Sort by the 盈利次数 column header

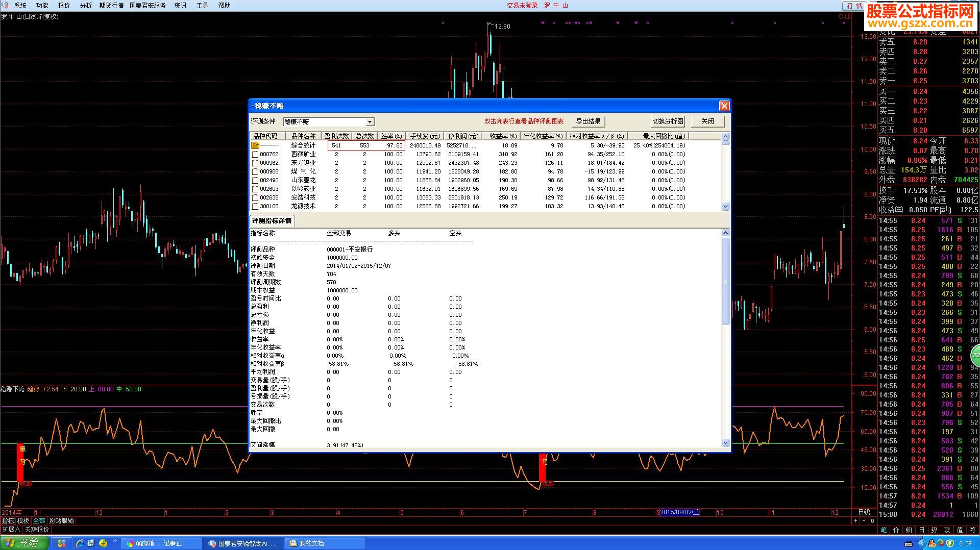[x=337, y=136]
